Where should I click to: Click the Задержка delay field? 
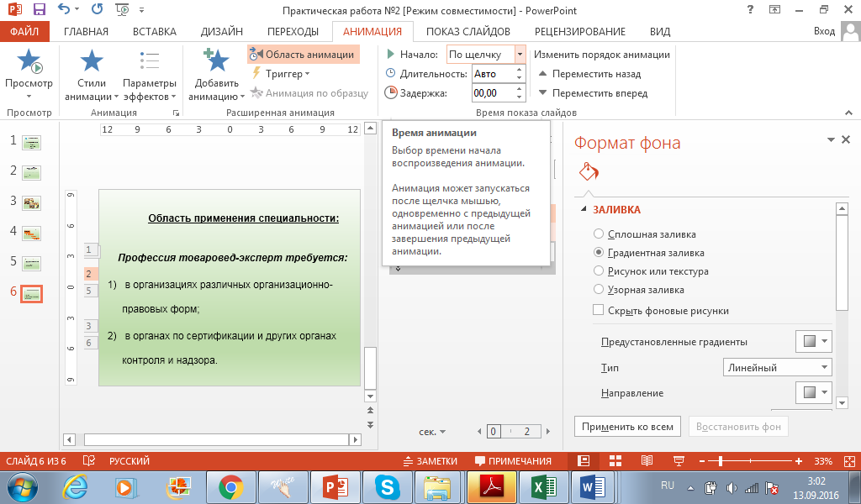(x=493, y=92)
